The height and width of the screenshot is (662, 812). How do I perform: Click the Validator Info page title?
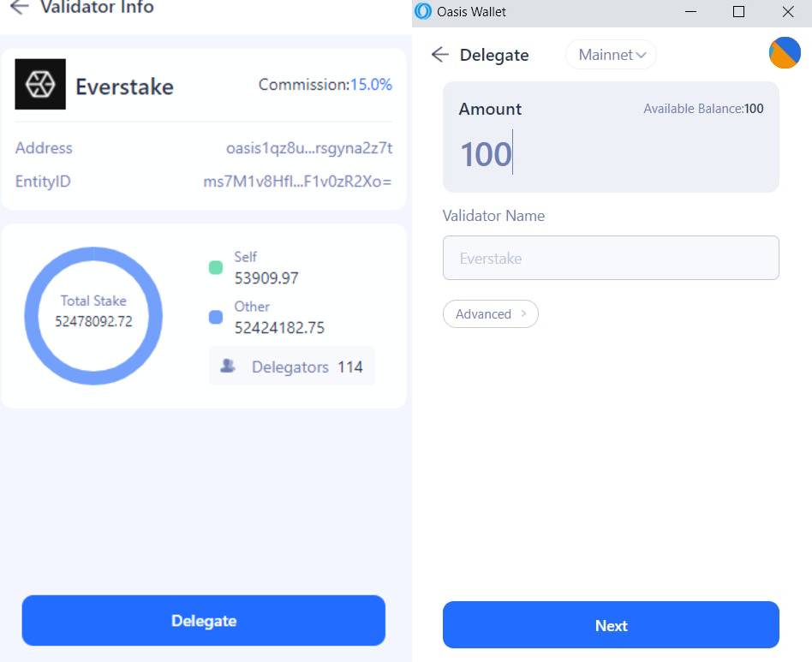(98, 7)
